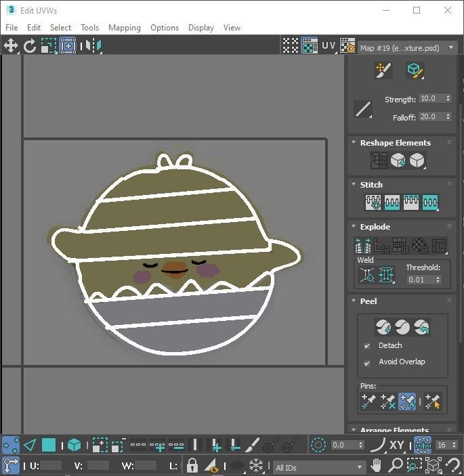Select the Rotate tool
This screenshot has height=476, width=464.
(x=29, y=46)
